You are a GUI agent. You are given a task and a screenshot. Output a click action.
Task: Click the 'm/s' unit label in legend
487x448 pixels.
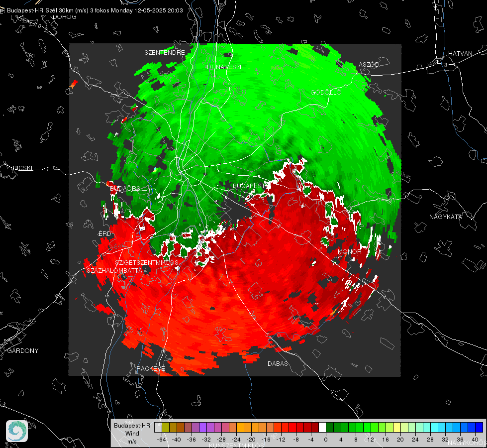click(132, 442)
